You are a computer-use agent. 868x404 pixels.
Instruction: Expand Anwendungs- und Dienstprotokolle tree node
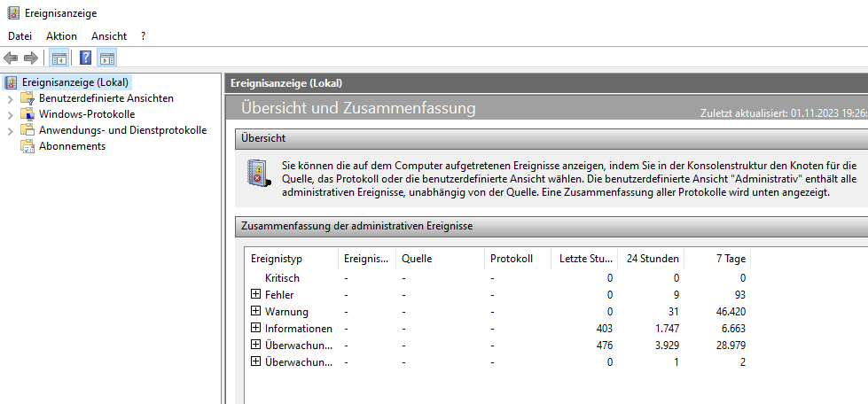coord(10,131)
